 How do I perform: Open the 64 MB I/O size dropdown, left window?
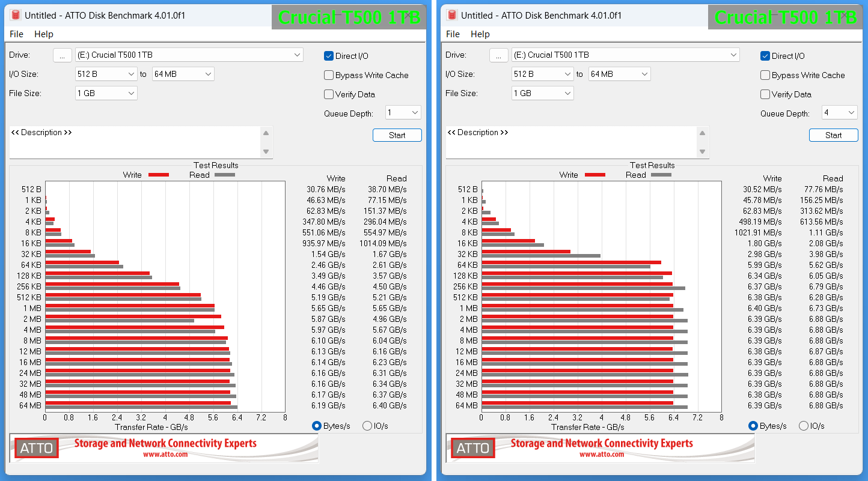[183, 74]
